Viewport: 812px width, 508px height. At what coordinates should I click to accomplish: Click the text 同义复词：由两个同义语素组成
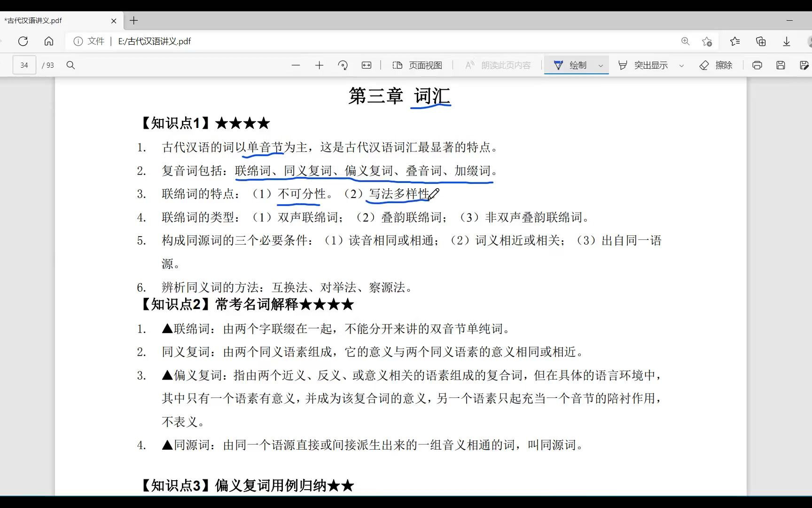[247, 352]
